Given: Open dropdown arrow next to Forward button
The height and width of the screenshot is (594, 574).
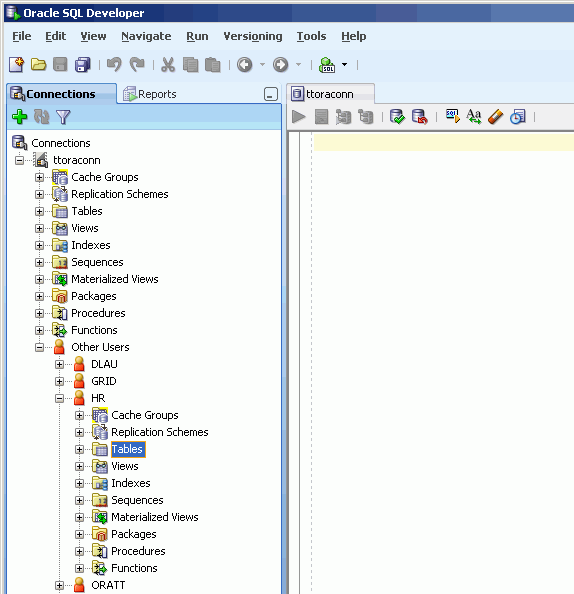Looking at the screenshot, I should pyautogui.click(x=299, y=65).
